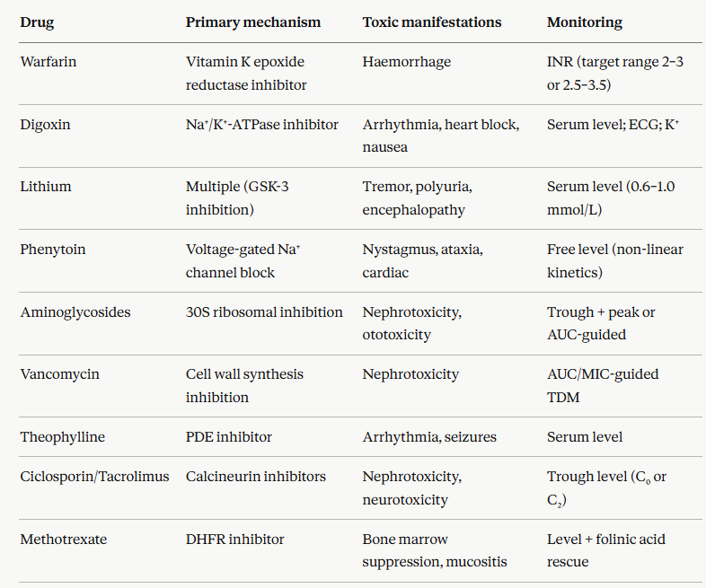The height and width of the screenshot is (588, 706).
Task: Click the Toxic manifestations column header
Action: point(431,22)
